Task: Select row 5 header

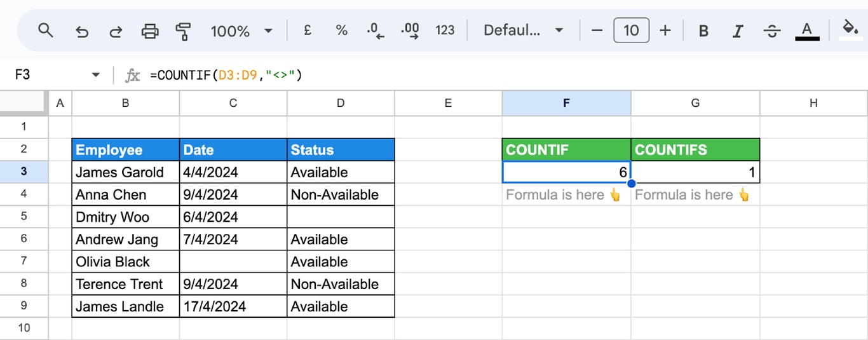Action: (24, 217)
